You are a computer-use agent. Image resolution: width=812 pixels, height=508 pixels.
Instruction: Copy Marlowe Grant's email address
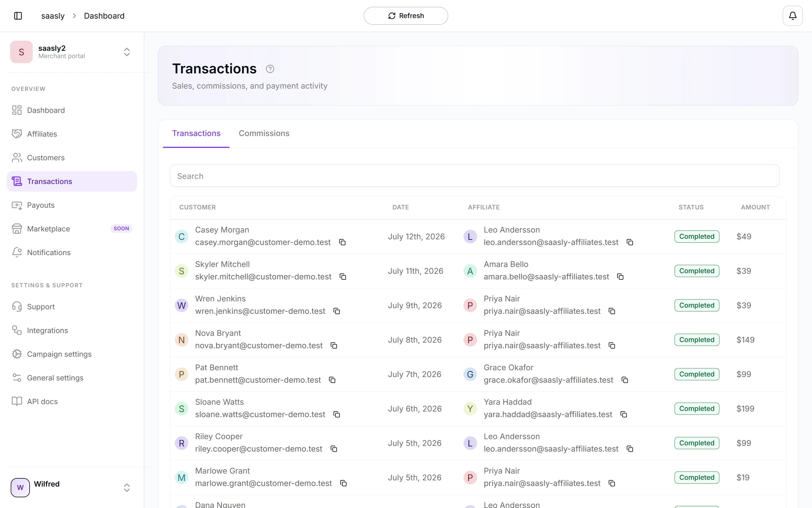343,483
